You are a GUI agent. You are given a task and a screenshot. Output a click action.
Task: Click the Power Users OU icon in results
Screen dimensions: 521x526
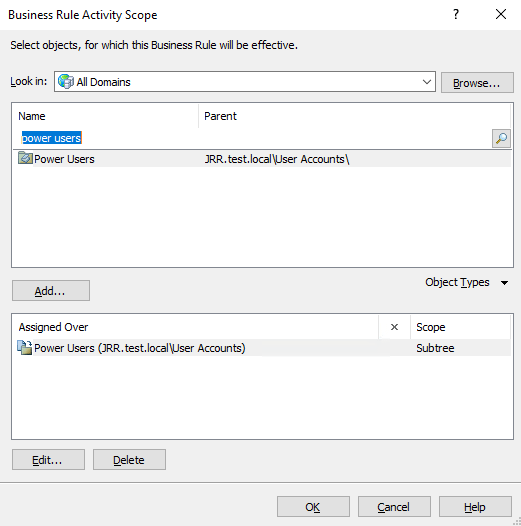point(25,158)
